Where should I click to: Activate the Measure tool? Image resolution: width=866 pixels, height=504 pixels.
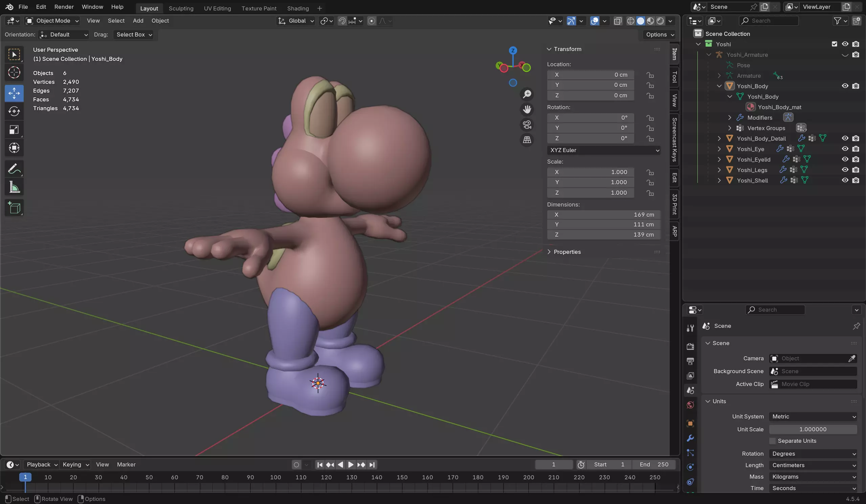tap(14, 187)
